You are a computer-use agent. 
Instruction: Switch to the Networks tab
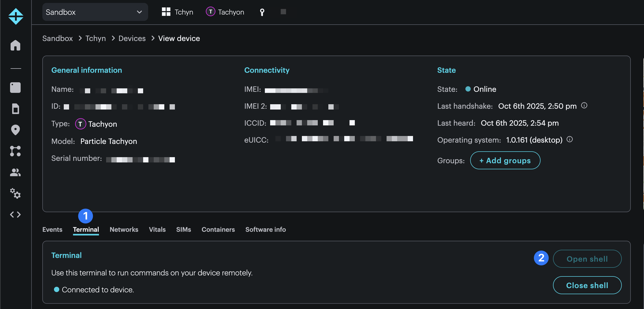(x=124, y=229)
